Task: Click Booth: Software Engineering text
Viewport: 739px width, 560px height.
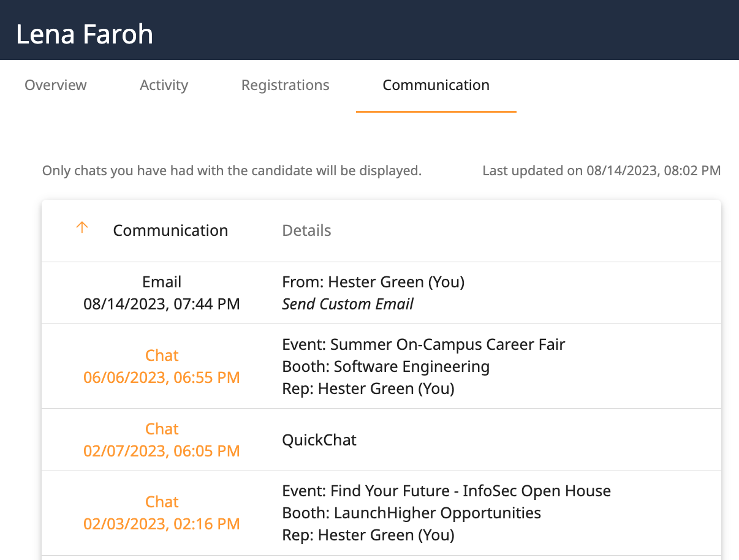Action: (385, 366)
